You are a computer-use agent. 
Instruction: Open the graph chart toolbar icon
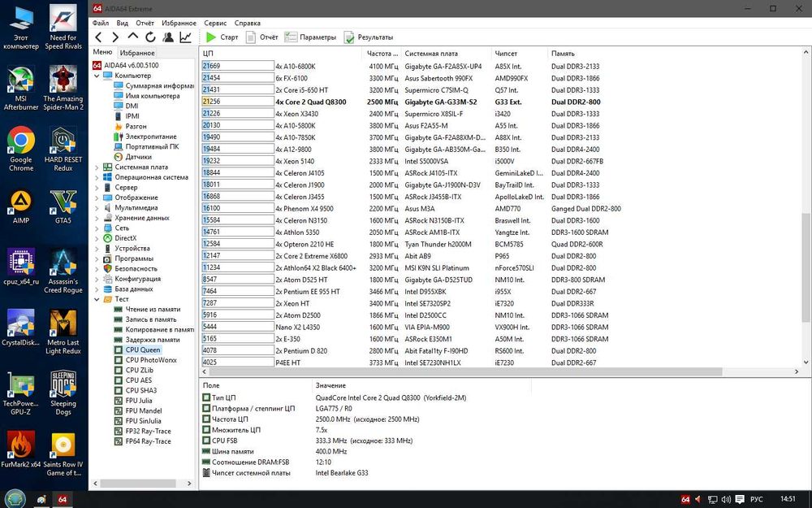point(185,37)
